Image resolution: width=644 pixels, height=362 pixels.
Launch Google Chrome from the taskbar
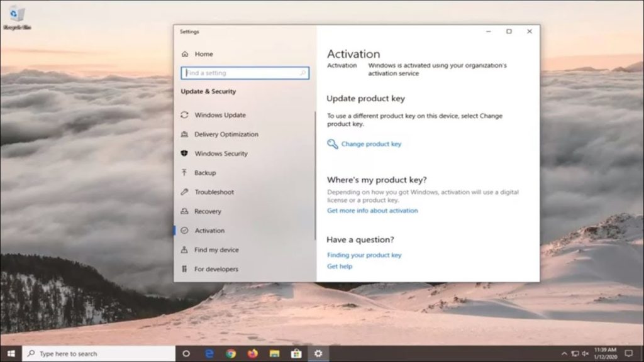coord(230,353)
